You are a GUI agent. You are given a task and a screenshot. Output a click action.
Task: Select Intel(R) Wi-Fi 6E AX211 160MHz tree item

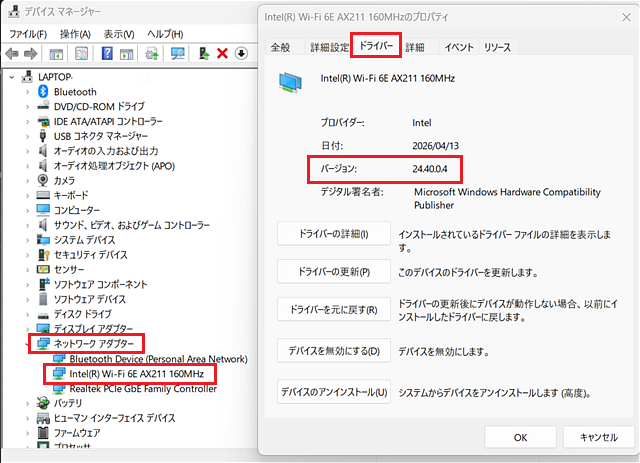(129, 374)
